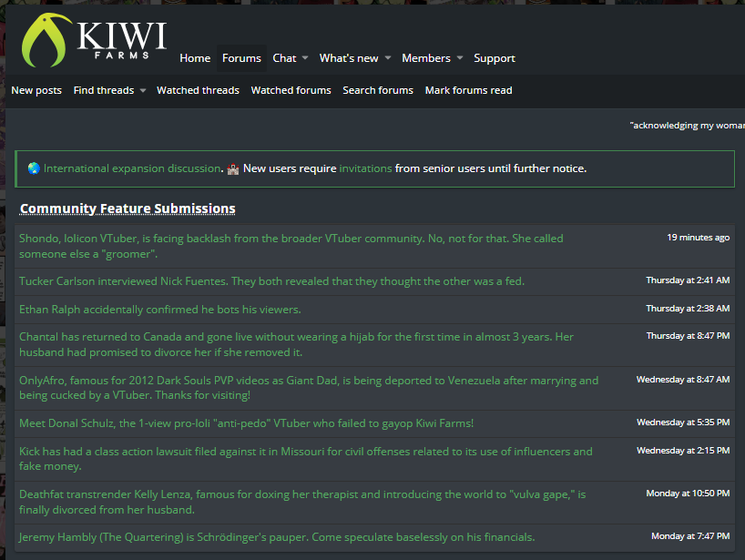
Task: Click the castle icon before New users notice
Action: (x=233, y=168)
